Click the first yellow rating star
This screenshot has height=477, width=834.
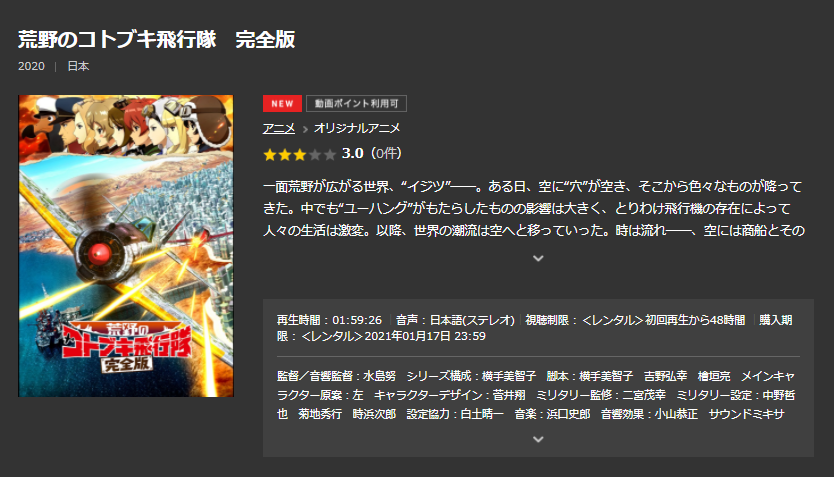[x=270, y=155]
